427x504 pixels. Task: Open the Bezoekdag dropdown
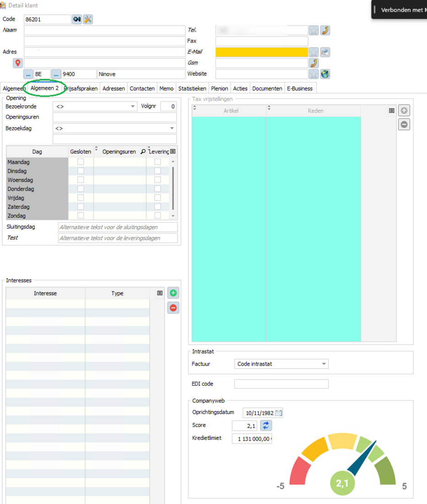(172, 129)
